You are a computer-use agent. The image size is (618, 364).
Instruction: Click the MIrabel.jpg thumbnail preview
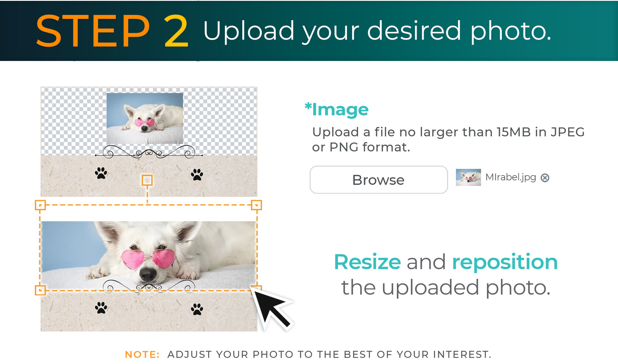click(x=468, y=177)
